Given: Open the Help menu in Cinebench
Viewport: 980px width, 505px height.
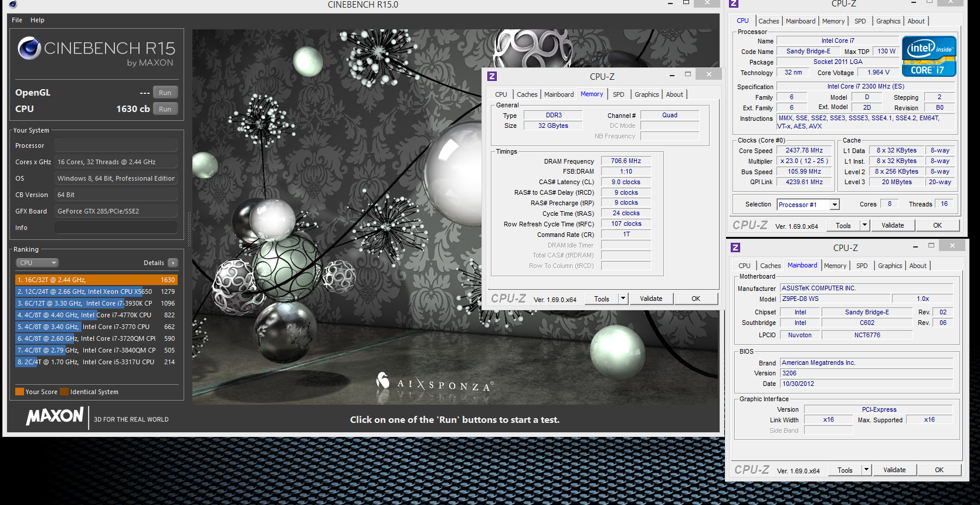Looking at the screenshot, I should click(38, 20).
